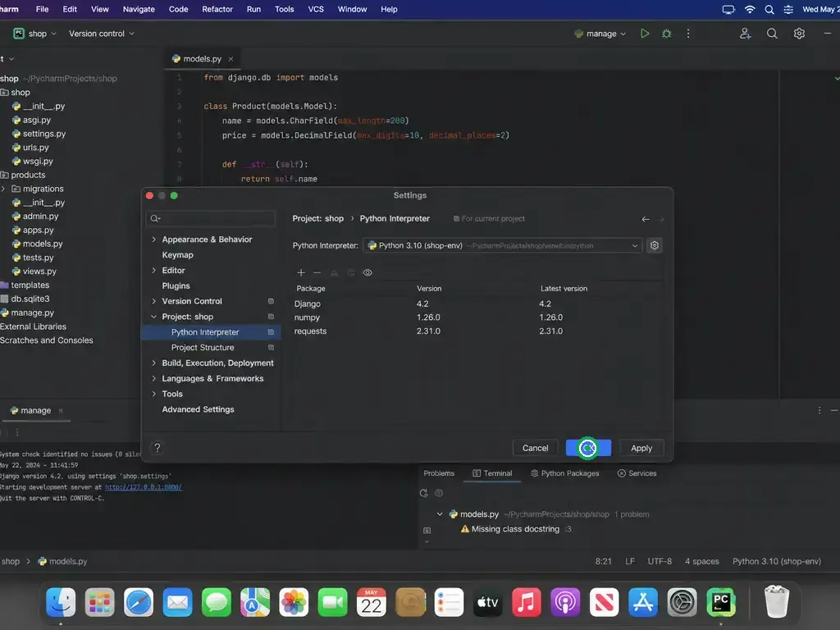
Task: Open the manage run configuration dropdown
Action: [600, 33]
